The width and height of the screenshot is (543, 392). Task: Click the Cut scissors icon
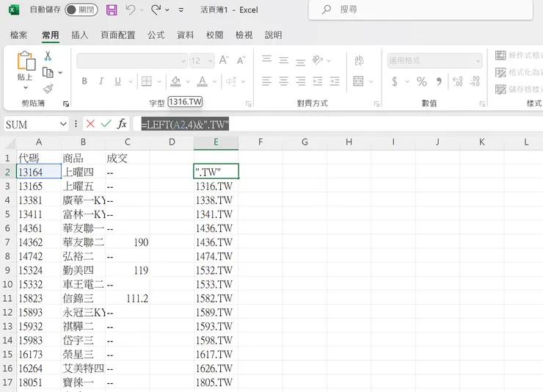[x=48, y=56]
